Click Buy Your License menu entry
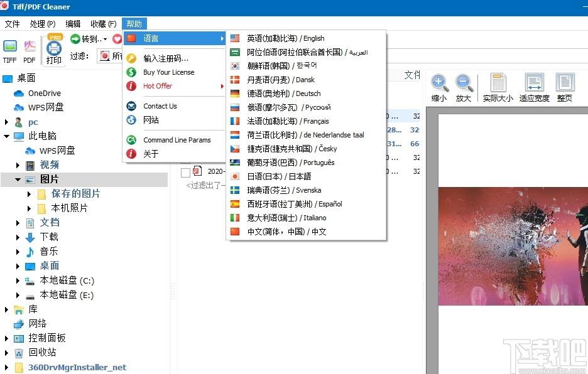This screenshot has height=374, width=588. [175, 72]
